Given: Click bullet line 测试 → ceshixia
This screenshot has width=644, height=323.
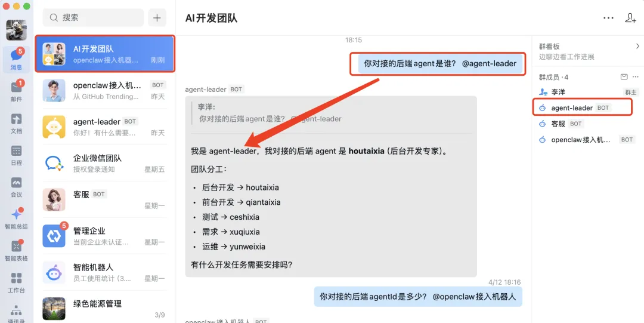Looking at the screenshot, I should click(x=230, y=217).
